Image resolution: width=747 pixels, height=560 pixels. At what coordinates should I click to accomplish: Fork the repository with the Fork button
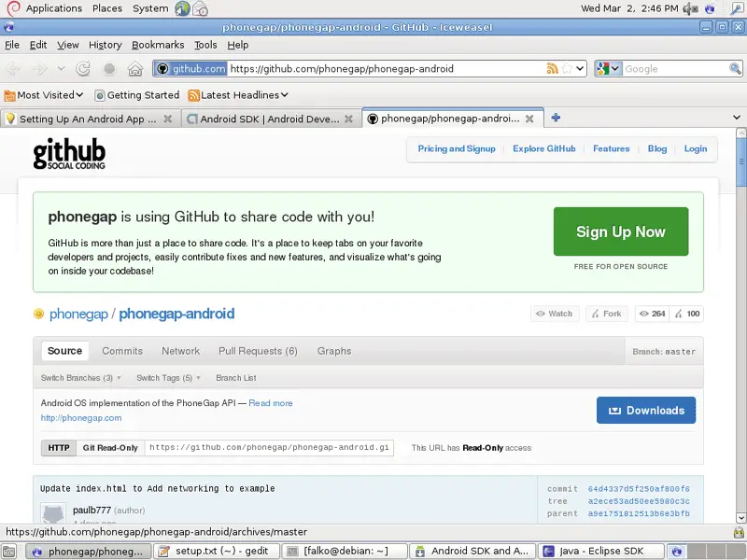606,314
